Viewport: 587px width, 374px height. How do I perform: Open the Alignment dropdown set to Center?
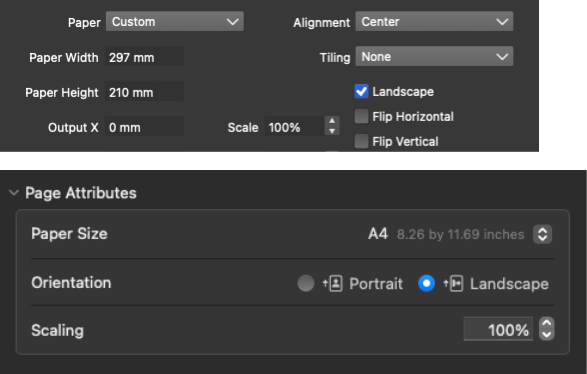pyautogui.click(x=434, y=21)
